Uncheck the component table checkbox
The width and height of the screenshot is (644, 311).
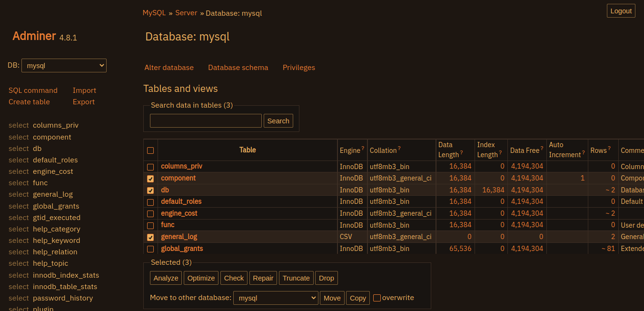[150, 179]
